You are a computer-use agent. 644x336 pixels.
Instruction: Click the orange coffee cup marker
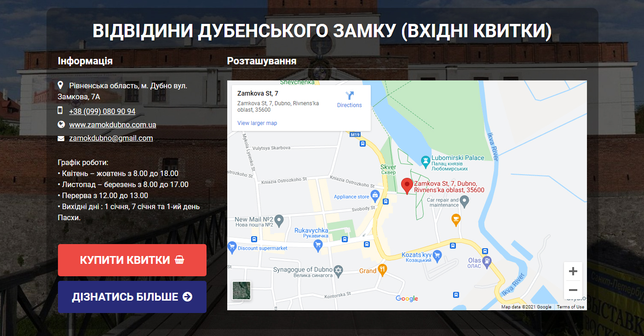pyautogui.click(x=456, y=219)
